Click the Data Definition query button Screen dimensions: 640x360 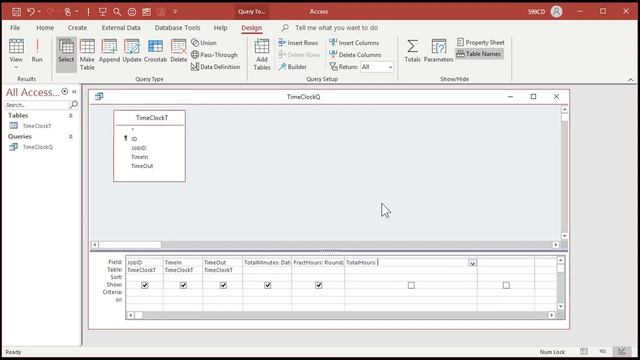tap(216, 67)
